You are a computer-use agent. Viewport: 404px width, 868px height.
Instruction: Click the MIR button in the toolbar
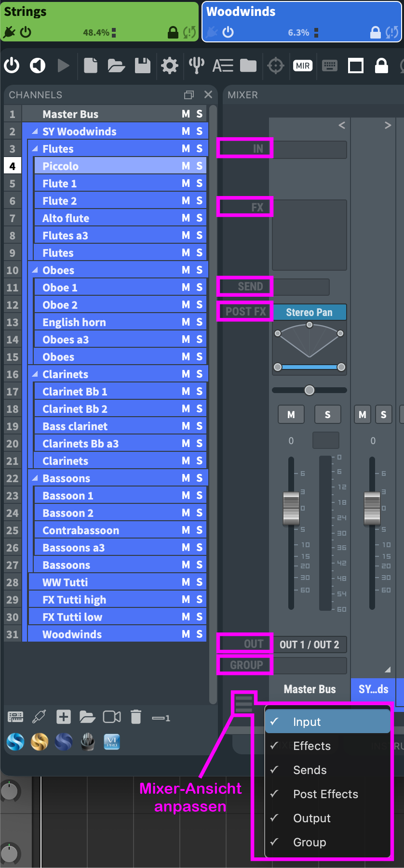point(303,66)
